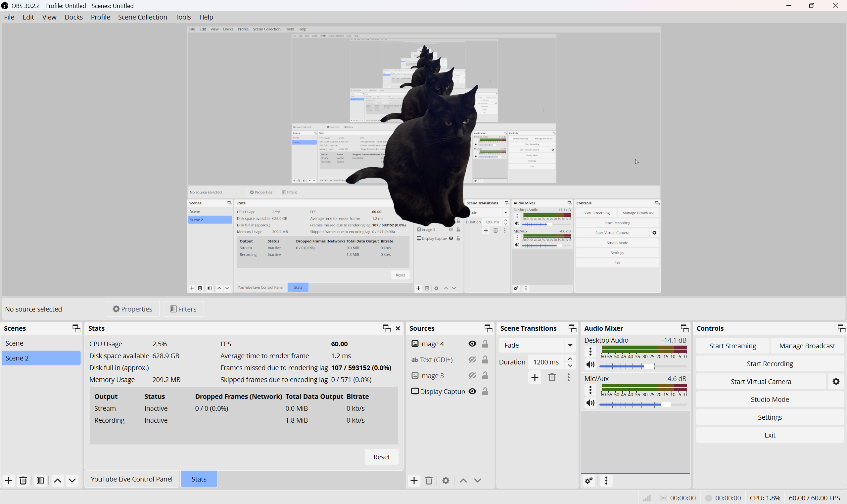Image resolution: width=847 pixels, height=504 pixels.
Task: Open the View menu
Action: tap(49, 17)
